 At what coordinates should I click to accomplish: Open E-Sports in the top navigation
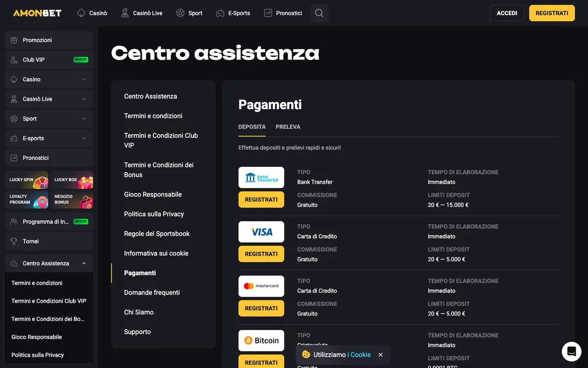tap(233, 13)
